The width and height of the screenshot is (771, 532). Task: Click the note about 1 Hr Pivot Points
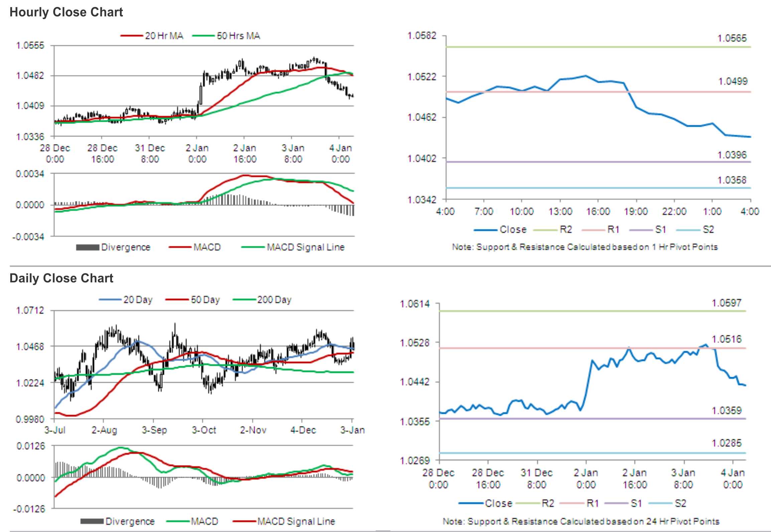(x=585, y=247)
